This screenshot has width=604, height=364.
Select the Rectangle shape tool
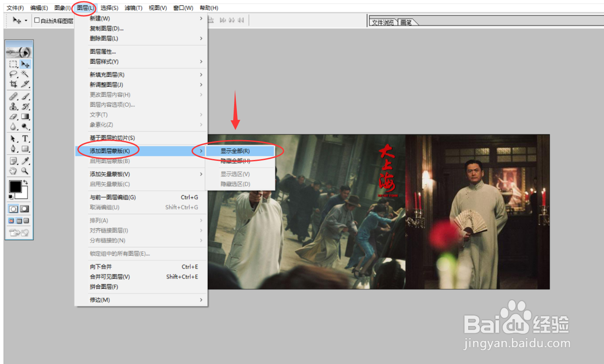25,149
